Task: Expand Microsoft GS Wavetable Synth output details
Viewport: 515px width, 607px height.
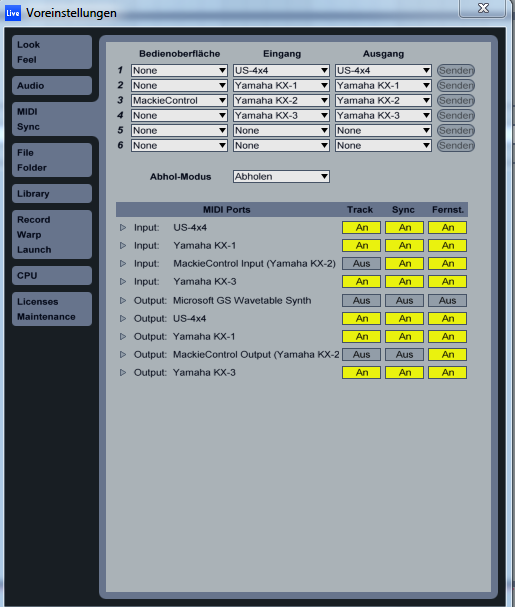Action: pyautogui.click(x=123, y=300)
